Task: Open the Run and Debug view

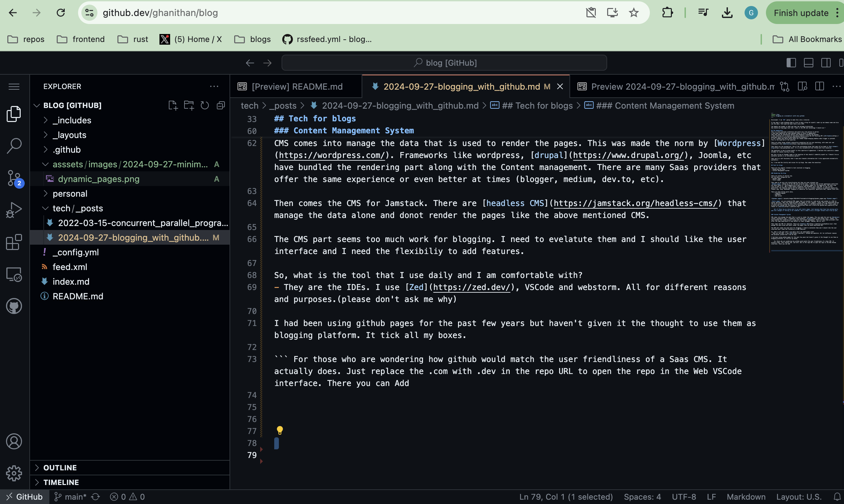Action: (x=14, y=210)
